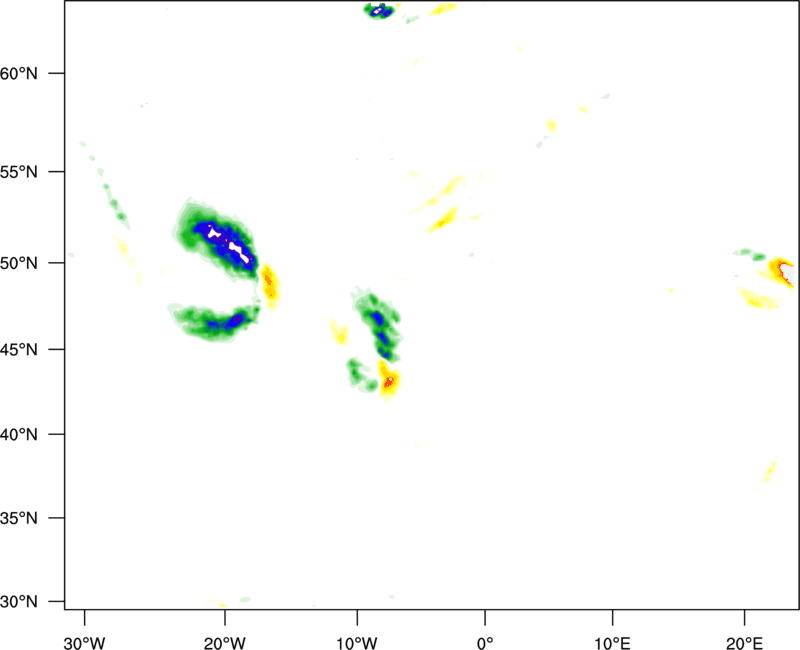Click the 10°E longitude label
Screen dimensions: 800x650
pyautogui.click(x=612, y=643)
